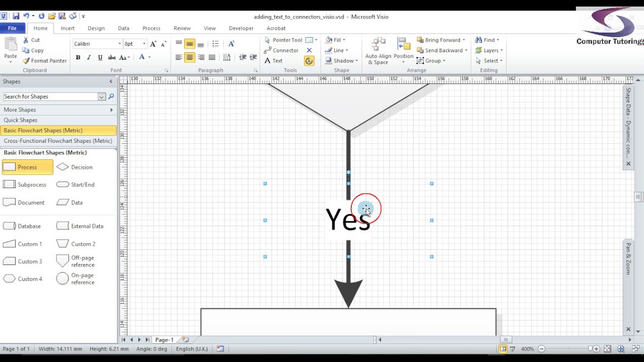Image resolution: width=644 pixels, height=362 pixels.
Task: Open Cross-Functional Flowchart Shapes (Metric) stencil
Action: coord(58,141)
